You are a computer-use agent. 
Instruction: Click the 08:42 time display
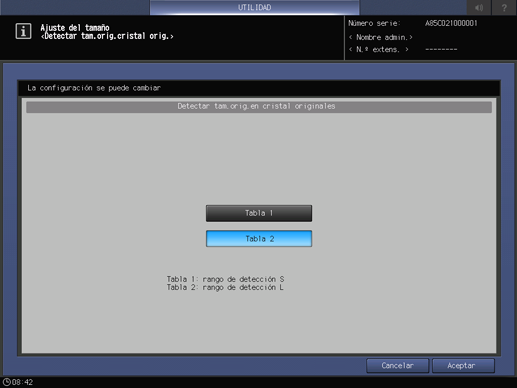pyautogui.click(x=22, y=382)
